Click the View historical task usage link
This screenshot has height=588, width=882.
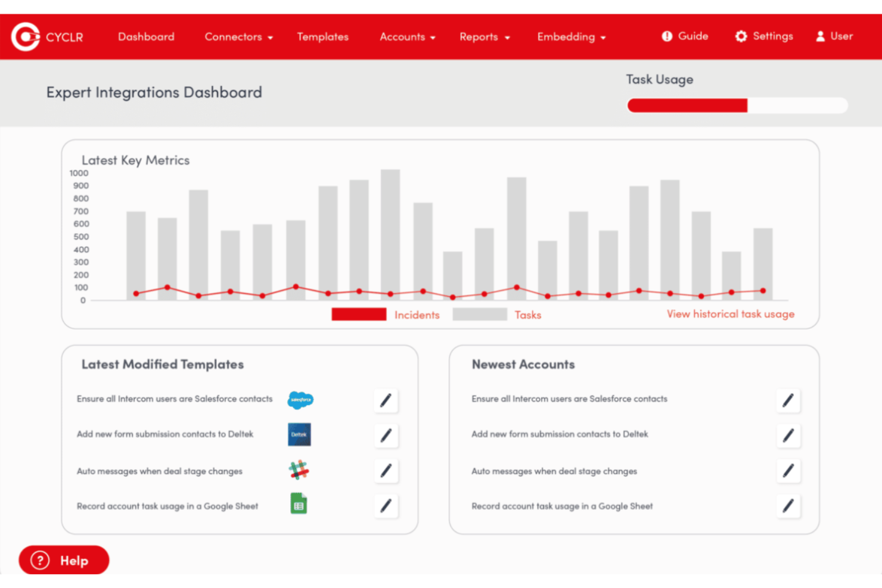[730, 314]
